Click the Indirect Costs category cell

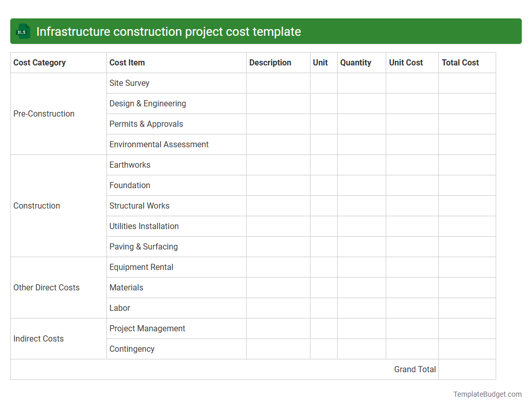[38, 338]
